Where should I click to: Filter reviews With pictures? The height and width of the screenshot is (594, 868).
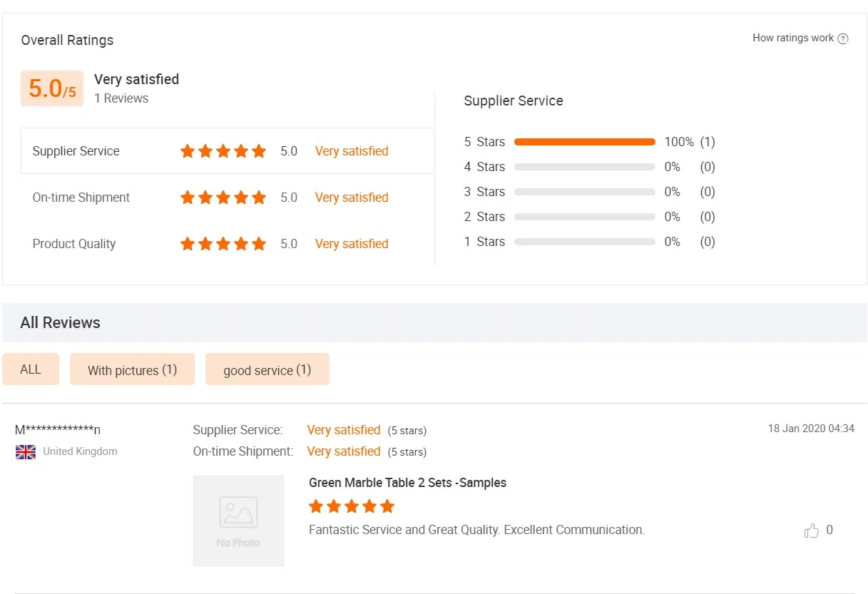pos(132,370)
